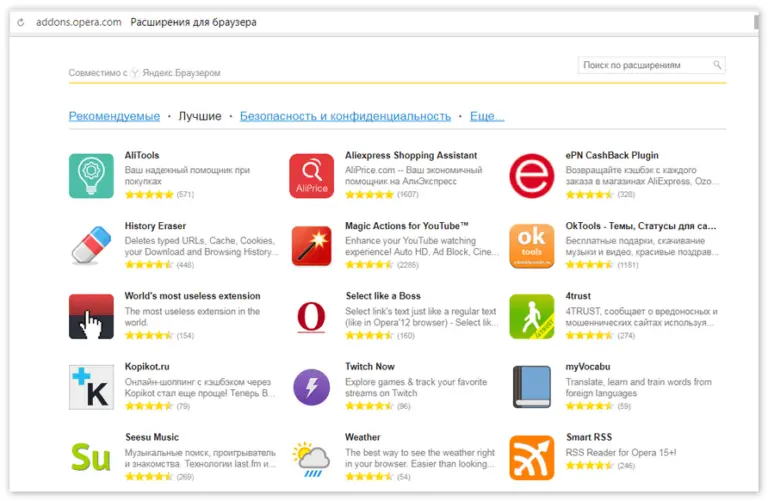Open the myVocabu title link
Viewport: 768px width, 501px height.
coord(588,366)
